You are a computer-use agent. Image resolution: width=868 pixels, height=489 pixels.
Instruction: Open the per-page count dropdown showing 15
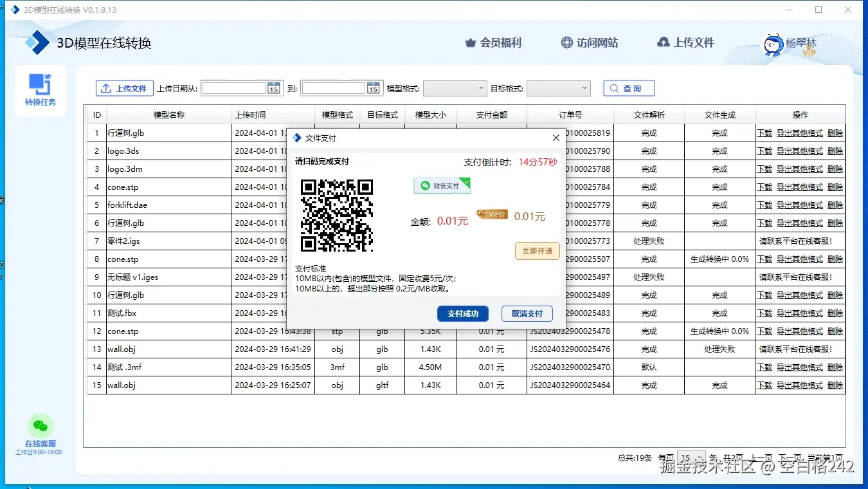pos(692,457)
